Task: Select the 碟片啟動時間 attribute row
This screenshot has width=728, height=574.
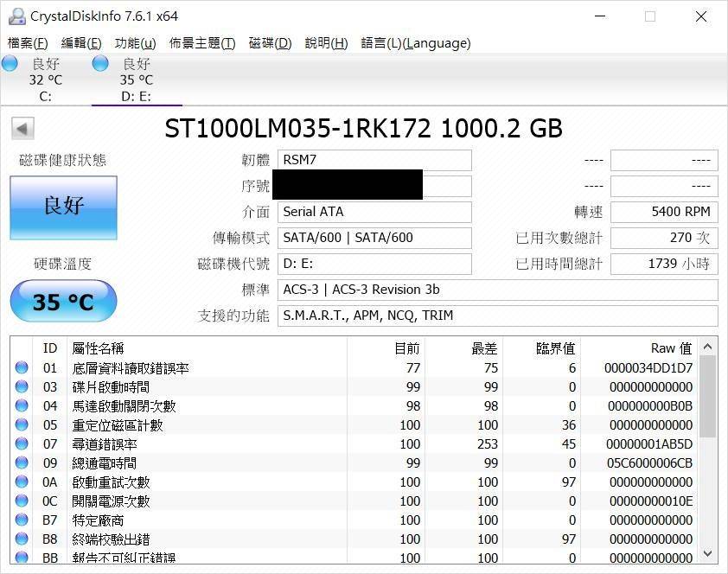Action: click(354, 387)
